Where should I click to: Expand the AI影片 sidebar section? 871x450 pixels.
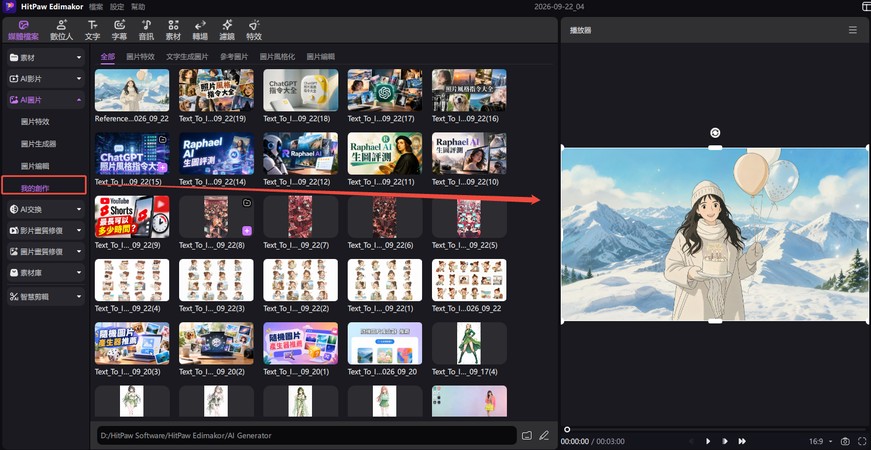tap(46, 79)
